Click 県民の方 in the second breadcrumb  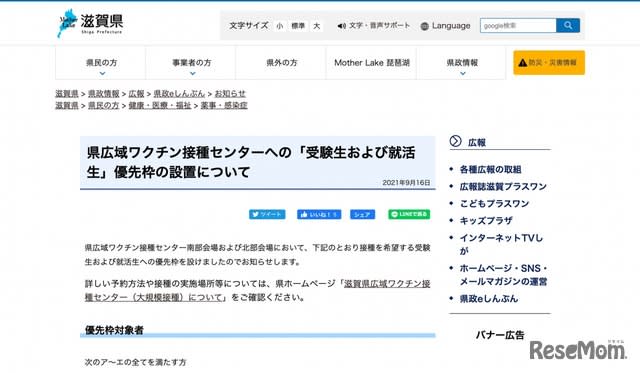coord(104,105)
